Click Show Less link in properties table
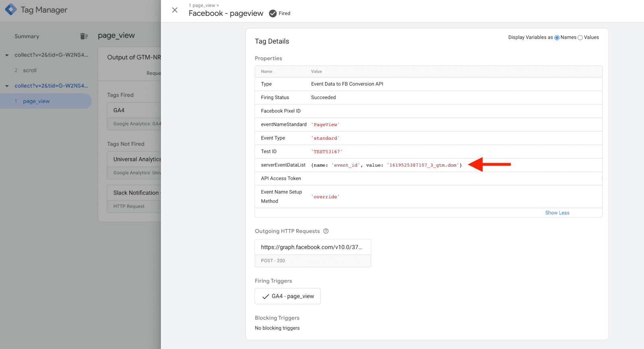Screen dimensions: 644x349 pos(557,213)
